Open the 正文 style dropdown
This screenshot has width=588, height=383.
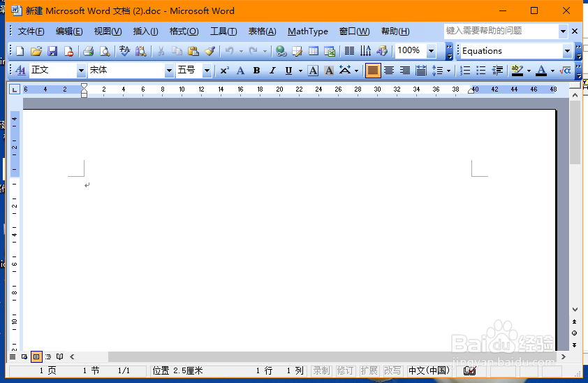81,71
